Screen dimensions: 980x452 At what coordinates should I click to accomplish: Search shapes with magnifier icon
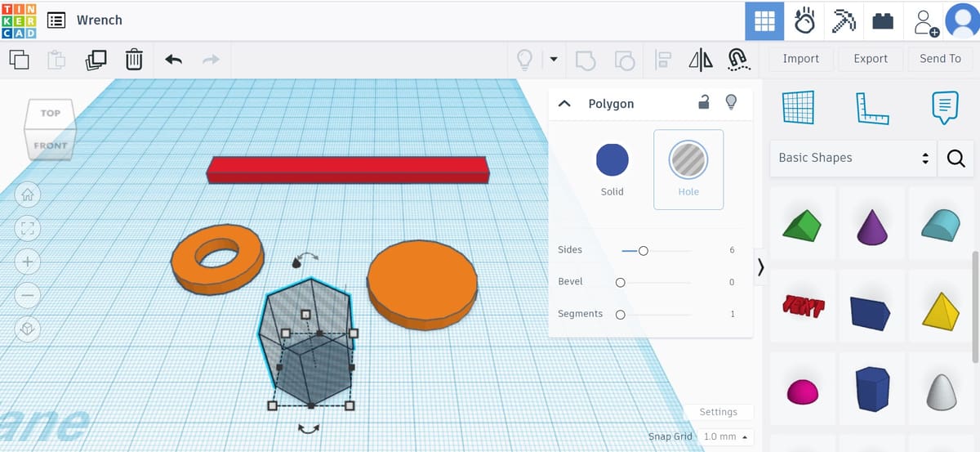click(956, 159)
